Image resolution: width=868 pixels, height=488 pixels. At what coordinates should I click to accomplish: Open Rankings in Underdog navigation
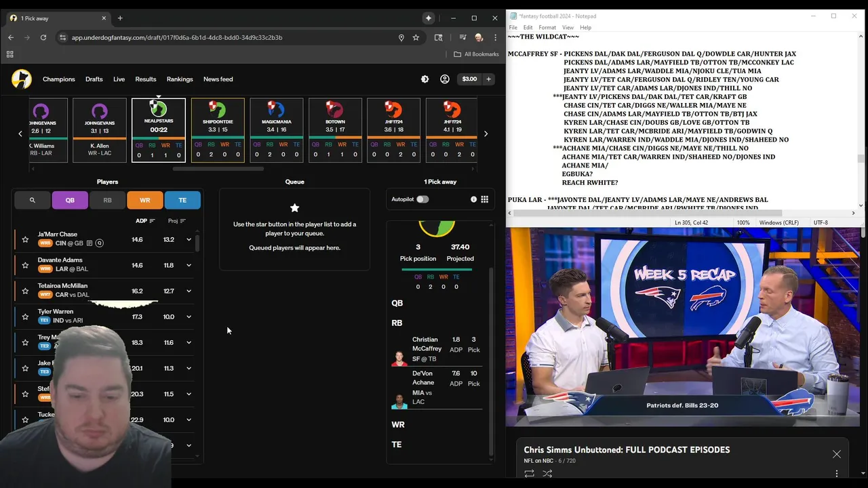coord(180,79)
